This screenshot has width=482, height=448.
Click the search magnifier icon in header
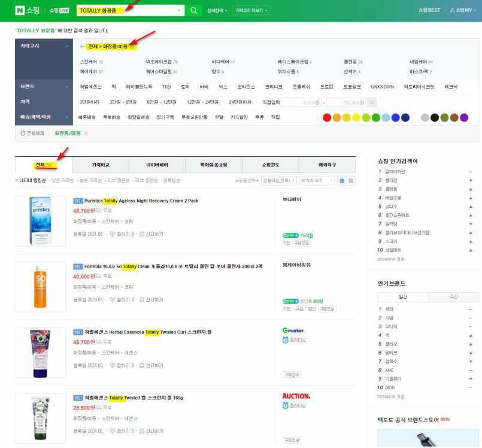(193, 10)
